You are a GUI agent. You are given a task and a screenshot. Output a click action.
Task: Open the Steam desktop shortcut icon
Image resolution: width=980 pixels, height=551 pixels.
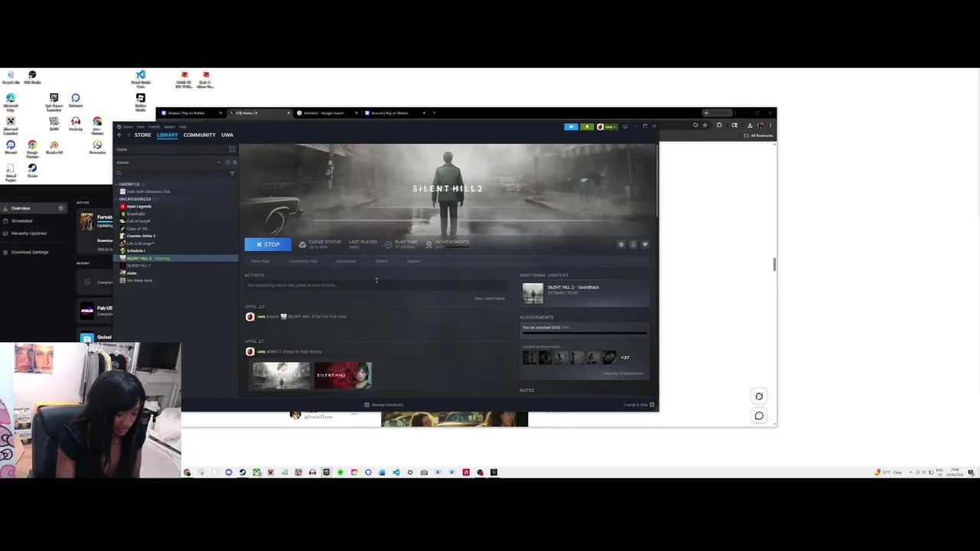[x=32, y=170]
